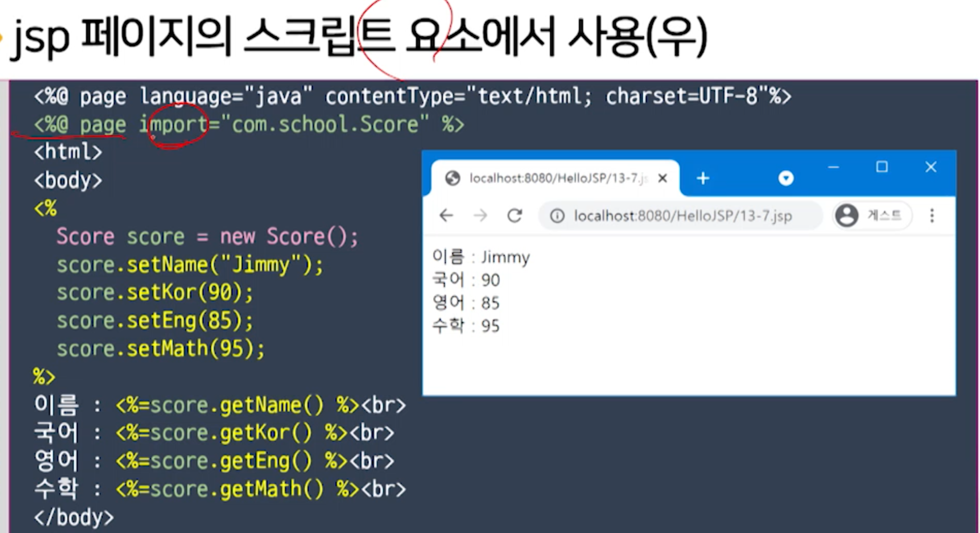Click the '영어 : 85' output line
The image size is (980, 533).
click(x=466, y=302)
